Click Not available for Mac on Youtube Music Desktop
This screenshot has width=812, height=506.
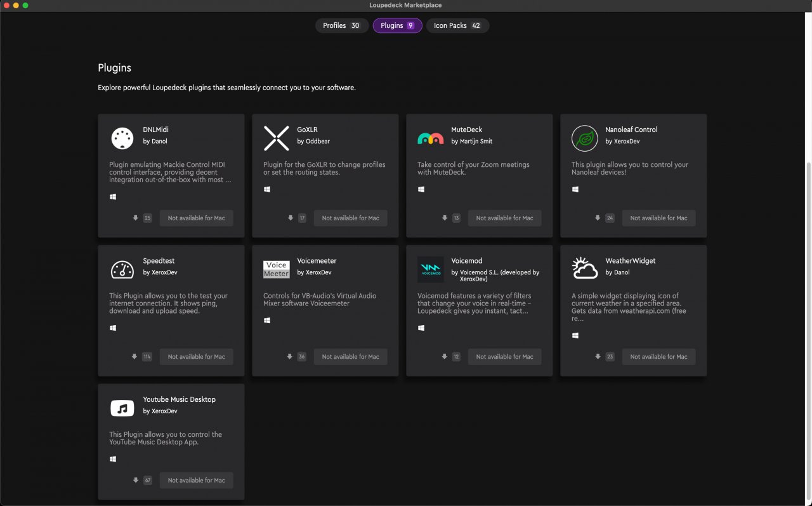pos(197,480)
